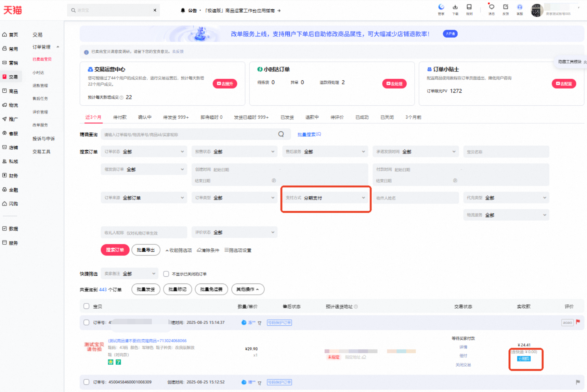Switch to the 已发货 tab
Screen dimensions: 587x392
coord(287,117)
